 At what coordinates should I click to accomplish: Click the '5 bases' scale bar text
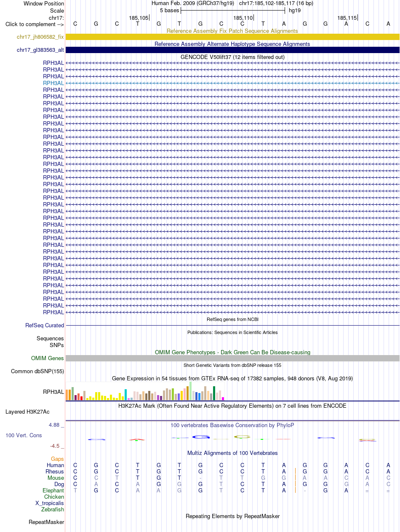(x=169, y=10)
